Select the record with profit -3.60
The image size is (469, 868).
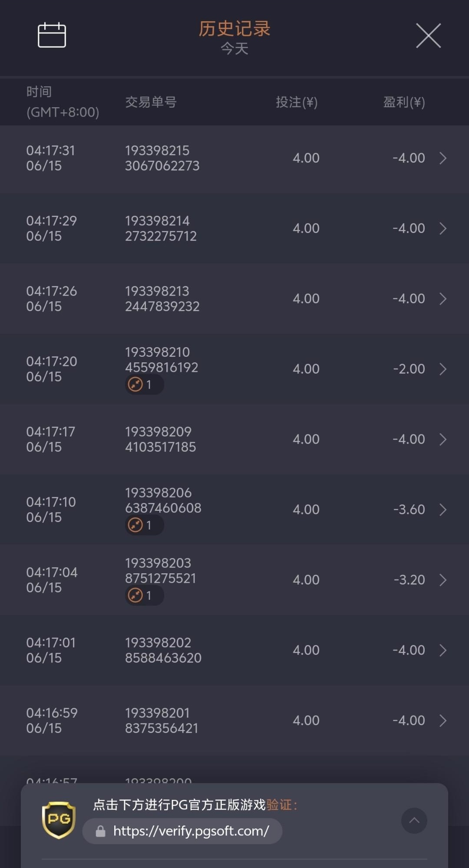[x=234, y=510]
